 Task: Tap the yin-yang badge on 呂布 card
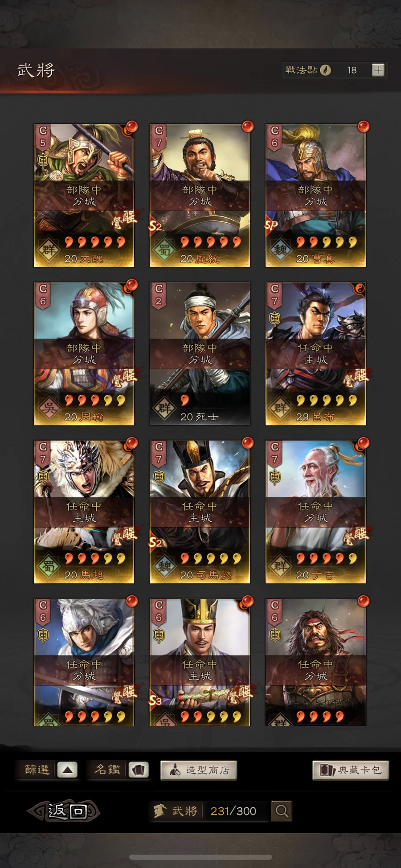point(360,288)
